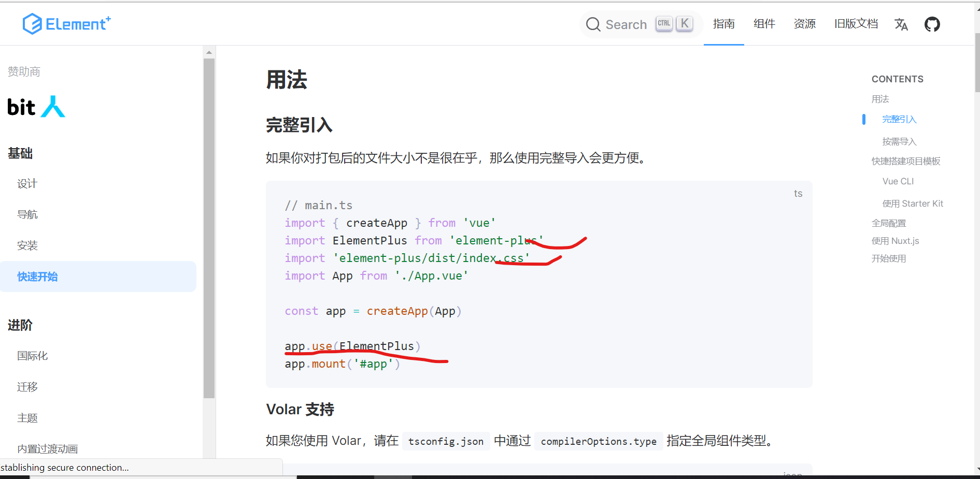Switch to the 组件 navigation tab
The image size is (980, 479).
point(764,24)
